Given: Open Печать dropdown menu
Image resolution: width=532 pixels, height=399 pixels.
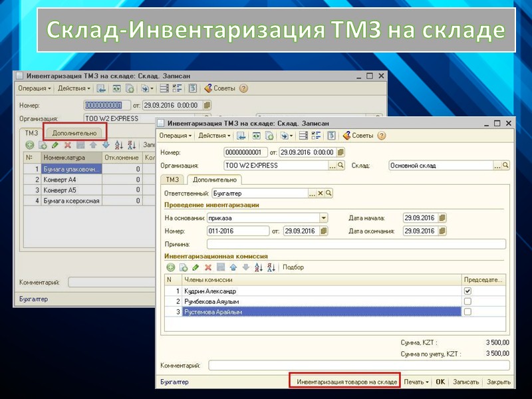Looking at the screenshot, I should tap(416, 382).
